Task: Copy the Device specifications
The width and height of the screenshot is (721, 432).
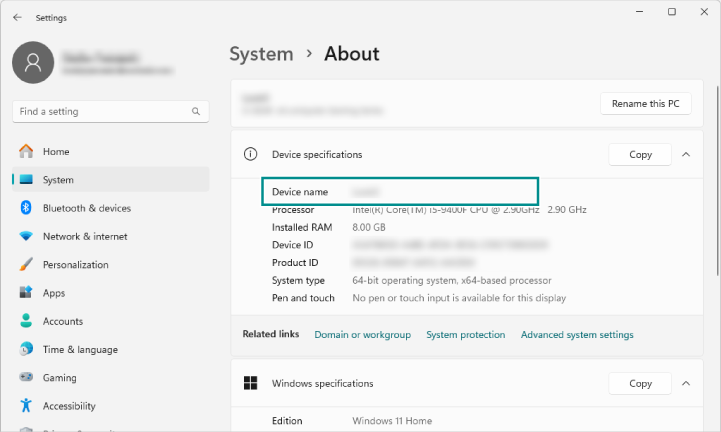Action: tap(640, 154)
